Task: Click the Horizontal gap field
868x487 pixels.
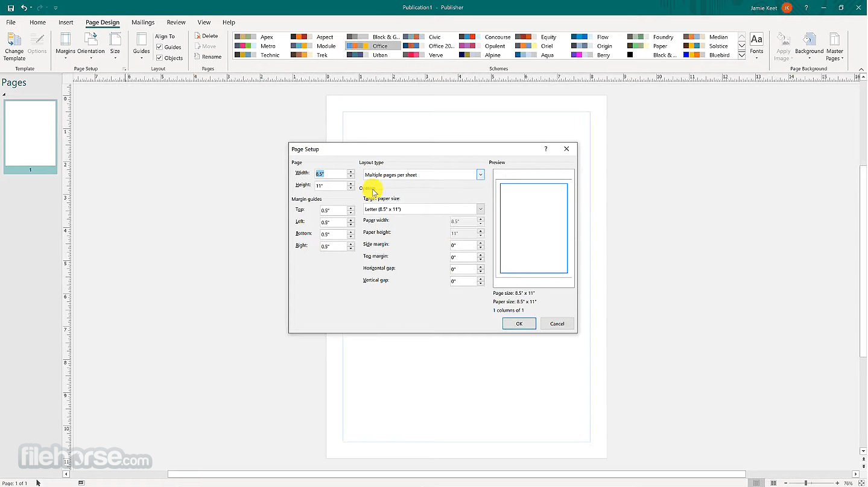Action: point(464,269)
